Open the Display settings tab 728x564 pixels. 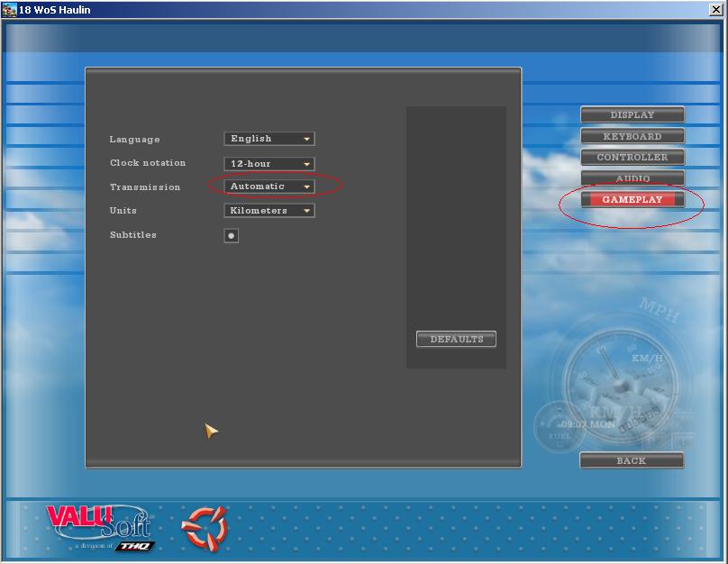coord(632,114)
